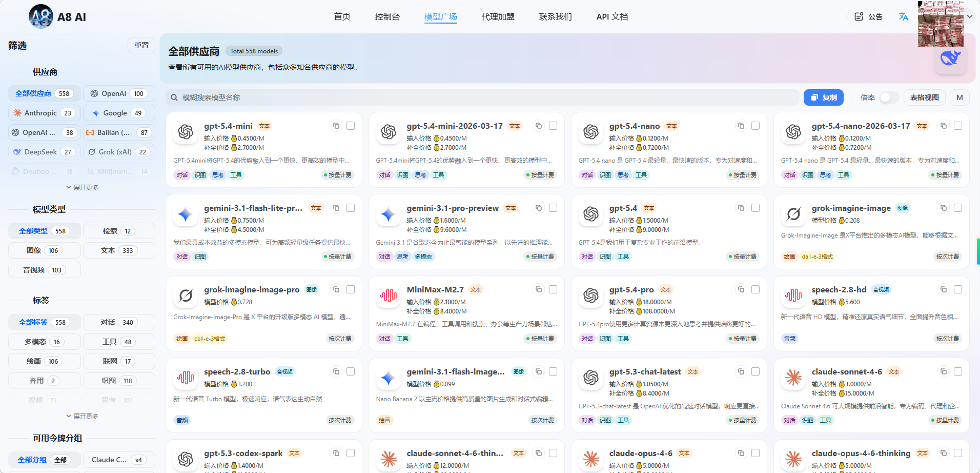Copy the gpt-5.4-mini-2026-03-17 model name
The height and width of the screenshot is (473, 980).
pos(539,126)
